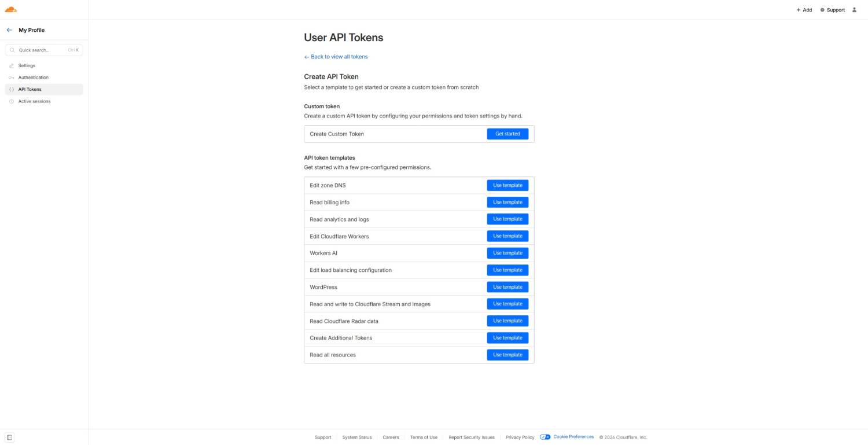Open the user account icon menu

[854, 10]
